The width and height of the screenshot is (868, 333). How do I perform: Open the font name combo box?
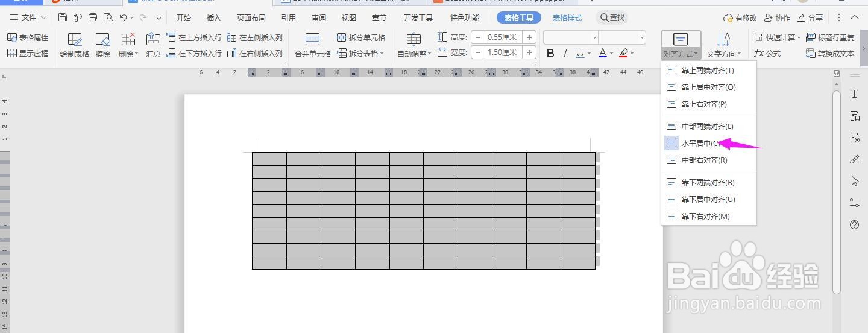(x=571, y=37)
